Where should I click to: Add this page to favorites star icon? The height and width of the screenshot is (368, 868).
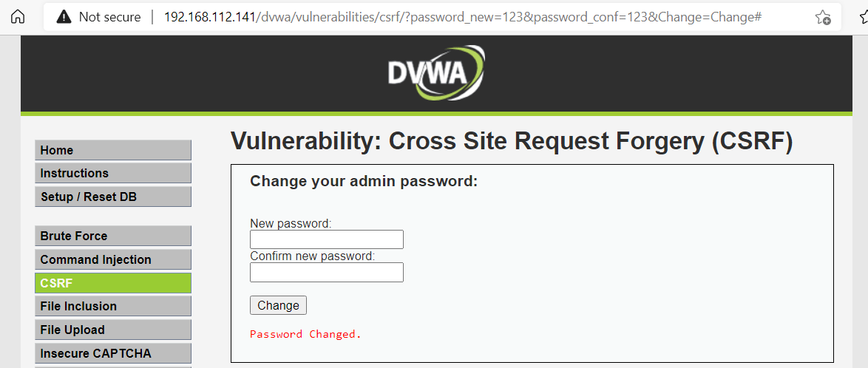[x=823, y=17]
